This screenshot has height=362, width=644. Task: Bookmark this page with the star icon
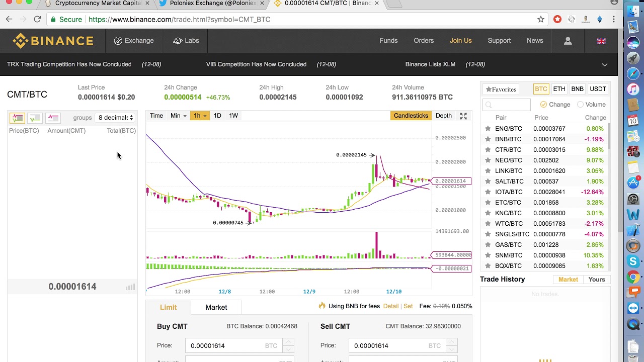(541, 19)
